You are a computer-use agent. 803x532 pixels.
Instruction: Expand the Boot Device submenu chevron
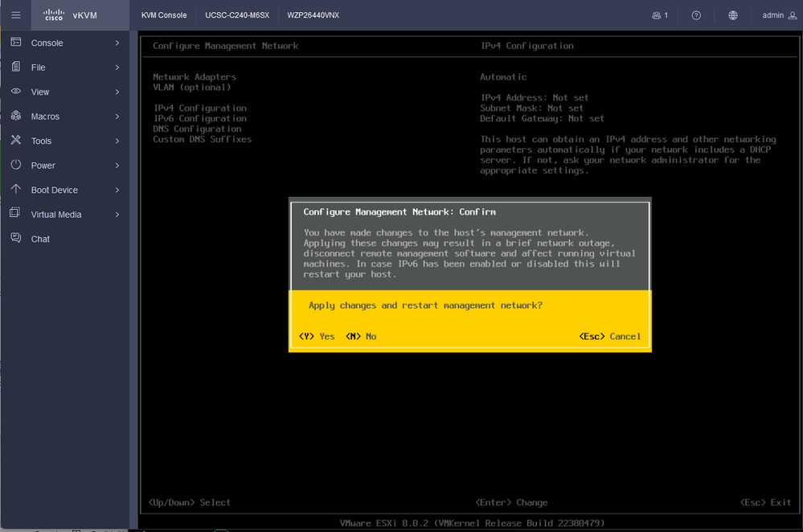[117, 190]
